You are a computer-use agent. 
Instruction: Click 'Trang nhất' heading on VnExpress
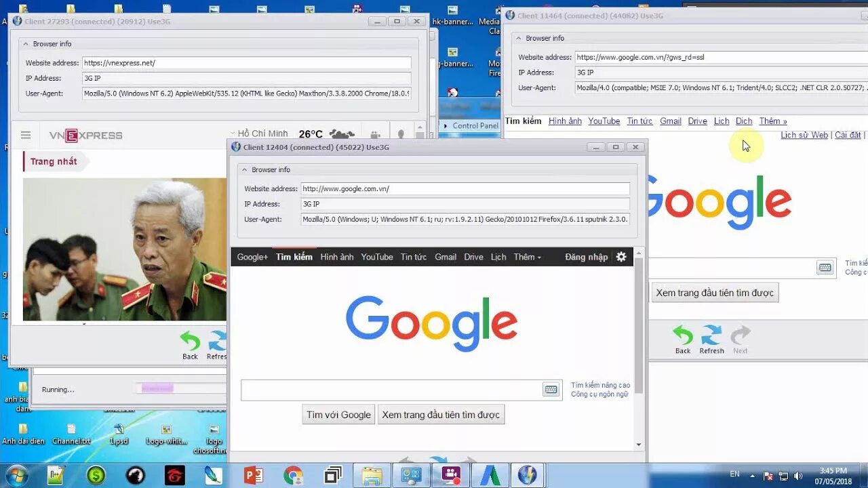point(54,161)
